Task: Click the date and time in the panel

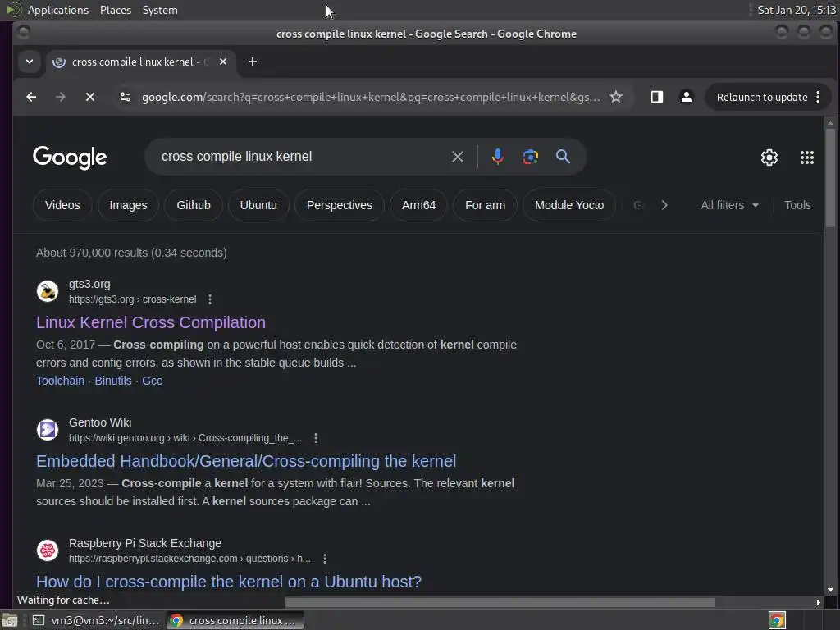Action: tap(796, 10)
